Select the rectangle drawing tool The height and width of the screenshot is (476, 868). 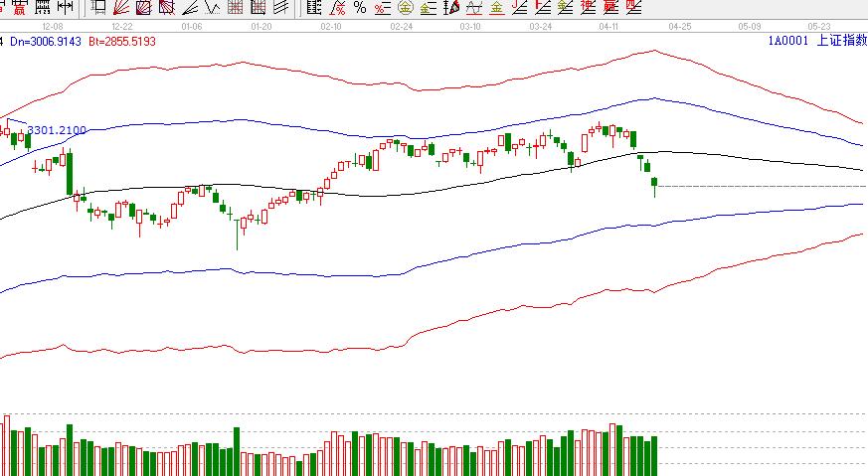click(x=97, y=7)
